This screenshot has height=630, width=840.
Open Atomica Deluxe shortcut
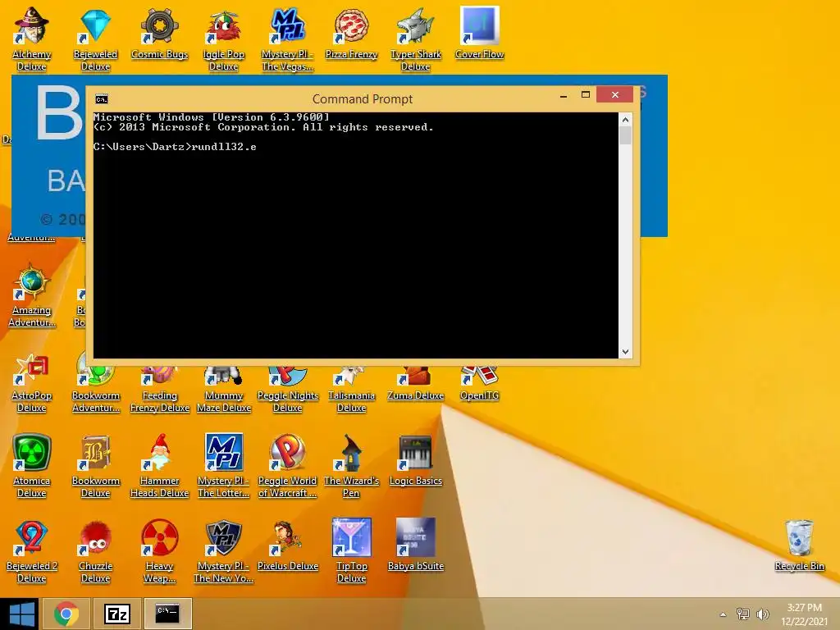pyautogui.click(x=32, y=465)
